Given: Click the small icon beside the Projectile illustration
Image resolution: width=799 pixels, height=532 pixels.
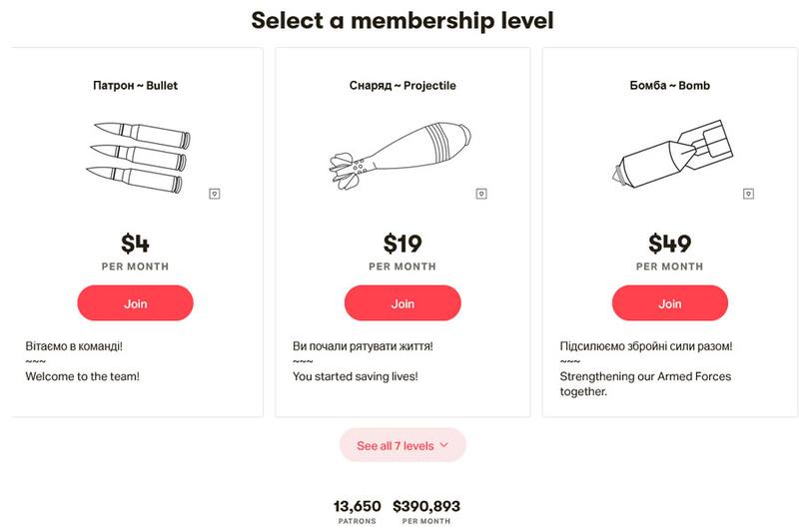Looking at the screenshot, I should pyautogui.click(x=481, y=192).
